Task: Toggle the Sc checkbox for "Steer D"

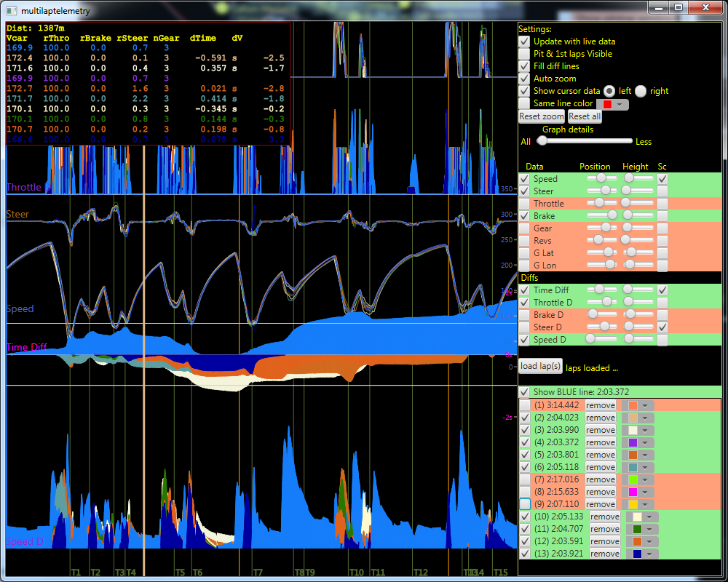Action: 662,327
